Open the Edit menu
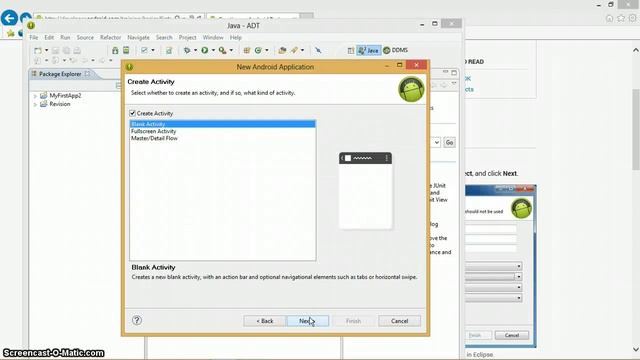Viewport: 640px width, 360px height. point(49,37)
